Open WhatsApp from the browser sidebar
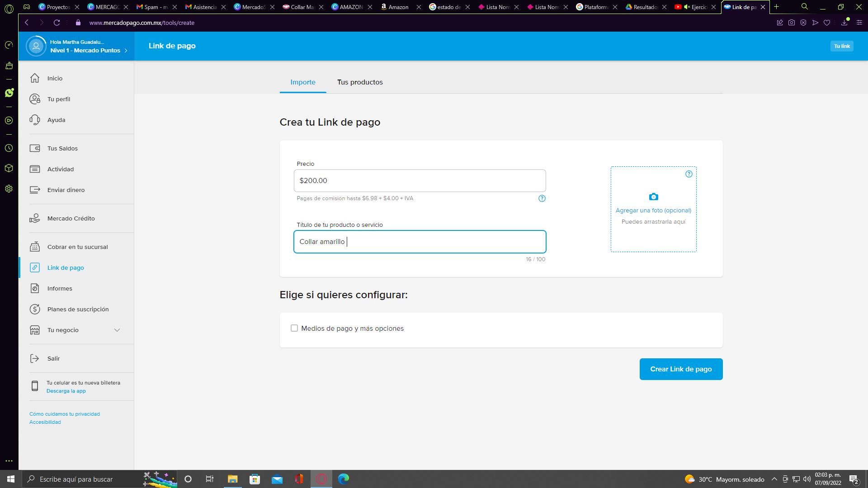Viewport: 868px width, 488px height. [x=9, y=93]
